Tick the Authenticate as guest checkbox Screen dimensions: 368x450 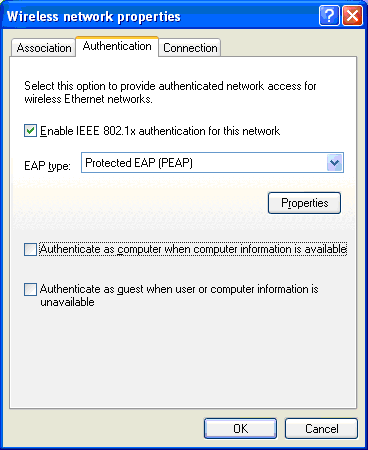(30, 289)
